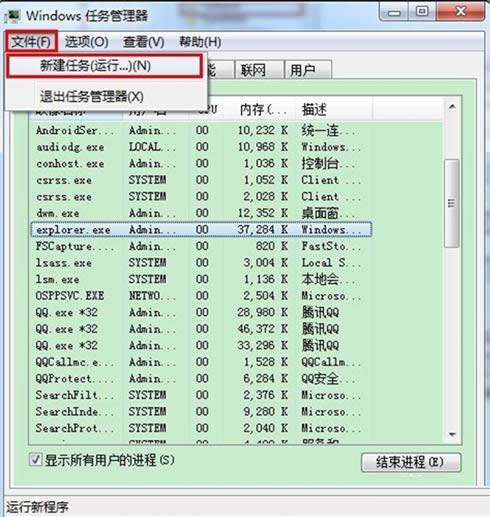Image resolution: width=490 pixels, height=517 pixels.
Task: Select the QQProtect... process
Action: click(x=201, y=379)
